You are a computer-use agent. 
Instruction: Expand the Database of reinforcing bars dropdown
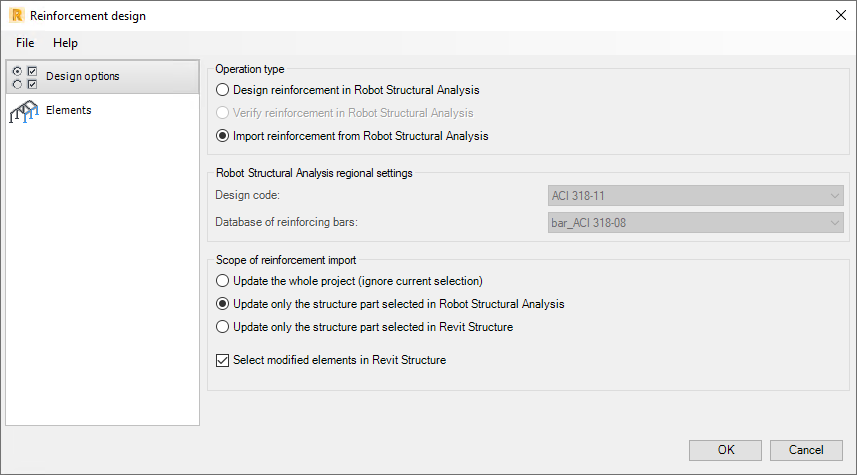pyautogui.click(x=696, y=222)
